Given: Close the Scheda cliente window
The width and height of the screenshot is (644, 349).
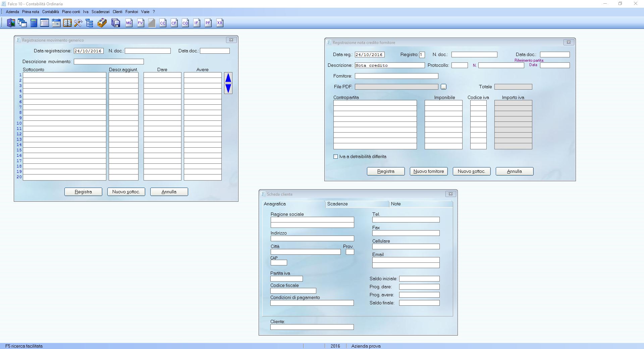Looking at the screenshot, I should tap(450, 194).
